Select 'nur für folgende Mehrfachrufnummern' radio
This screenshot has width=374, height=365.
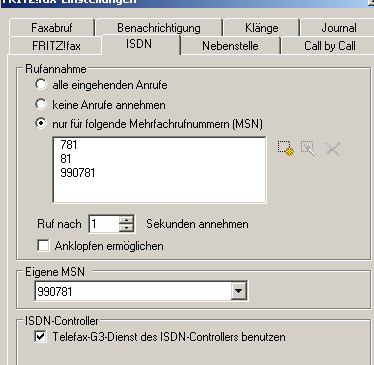click(x=41, y=124)
